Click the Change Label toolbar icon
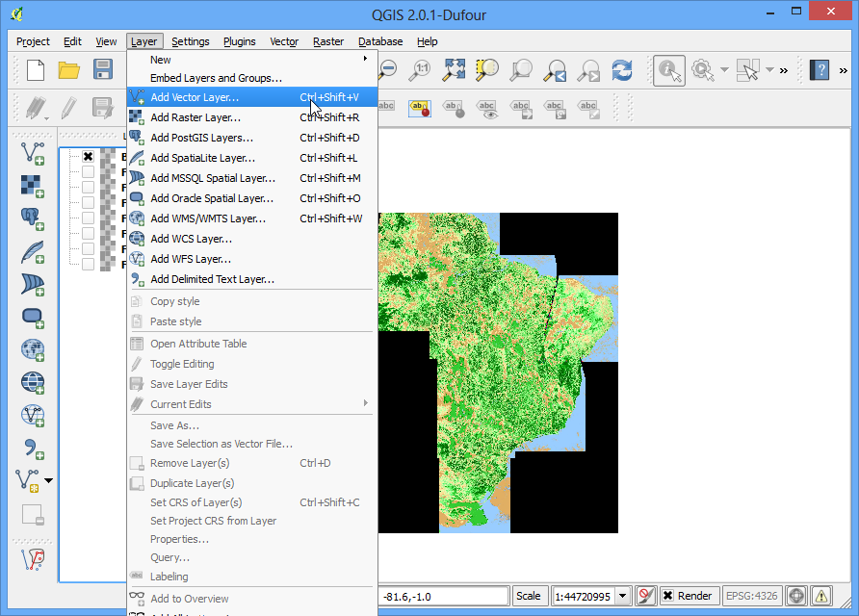Image resolution: width=859 pixels, height=616 pixels. click(x=588, y=109)
